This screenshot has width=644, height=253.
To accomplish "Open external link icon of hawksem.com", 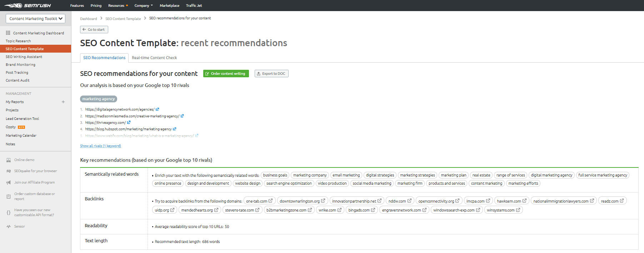I will pyautogui.click(x=524, y=201).
